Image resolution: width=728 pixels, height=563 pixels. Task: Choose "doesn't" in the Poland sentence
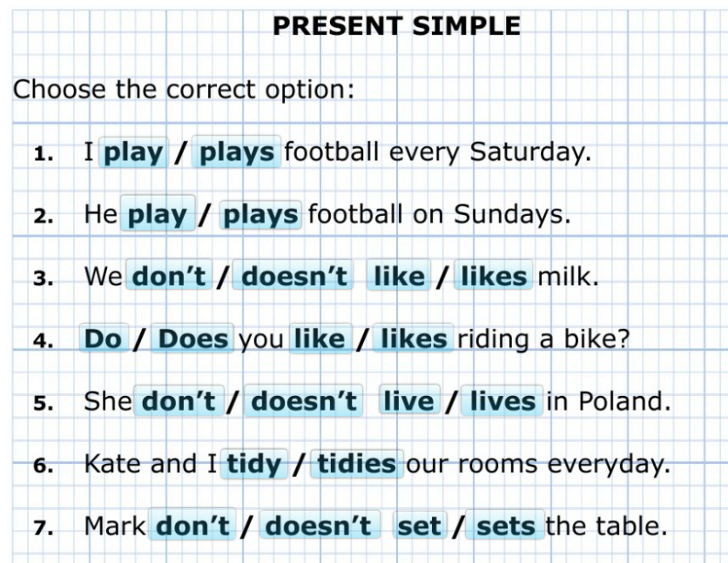(x=304, y=402)
